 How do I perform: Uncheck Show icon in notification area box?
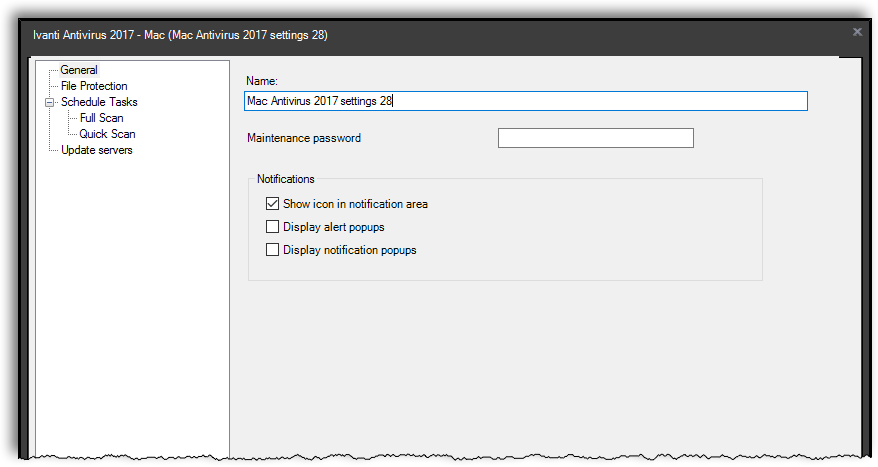[x=272, y=204]
